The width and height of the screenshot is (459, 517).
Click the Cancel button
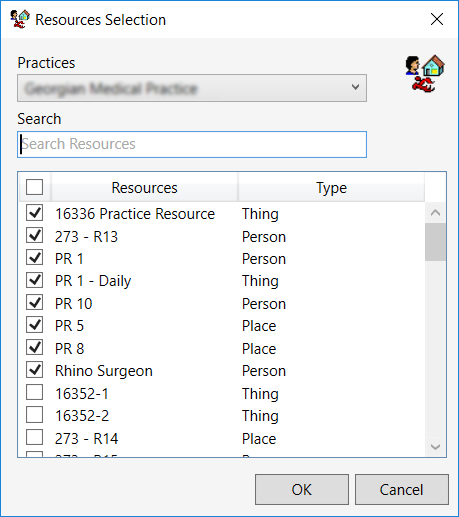point(401,489)
